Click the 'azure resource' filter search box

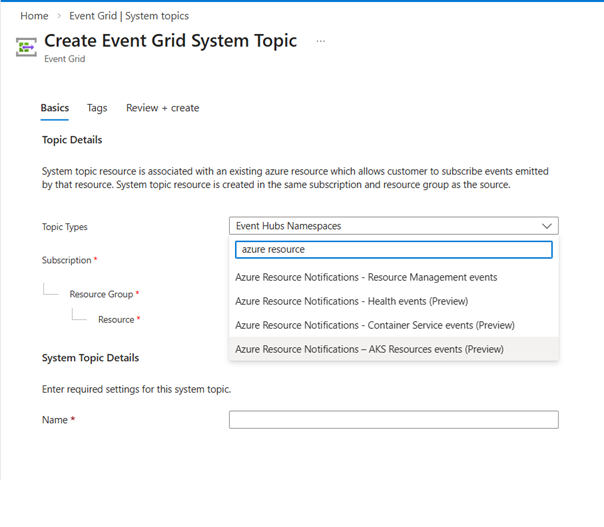[394, 250]
